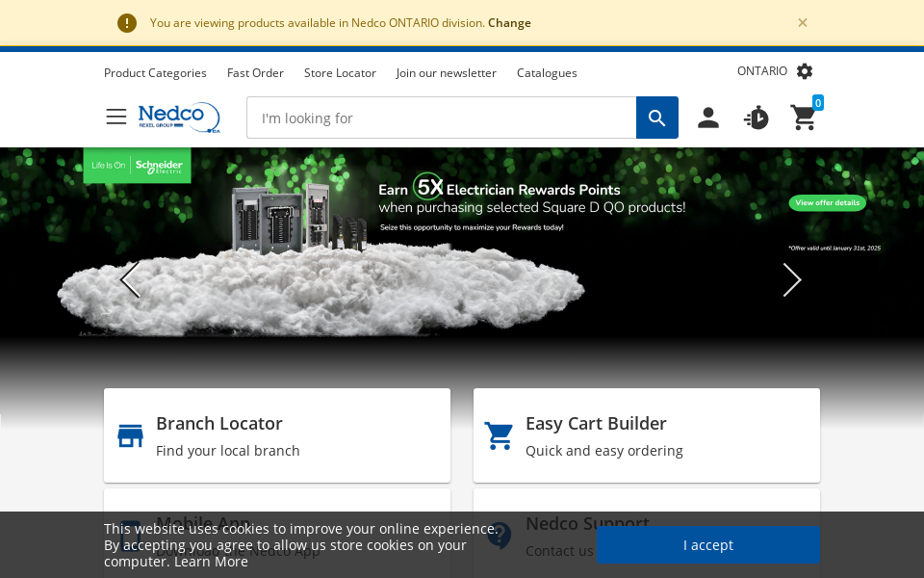Dismiss the Ontario division notification
This screenshot has width=924, height=578.
click(802, 22)
